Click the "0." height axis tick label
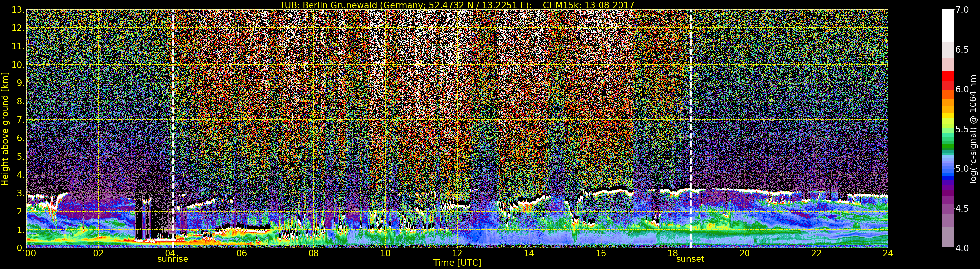This screenshot has width=980, height=269. pyautogui.click(x=21, y=248)
